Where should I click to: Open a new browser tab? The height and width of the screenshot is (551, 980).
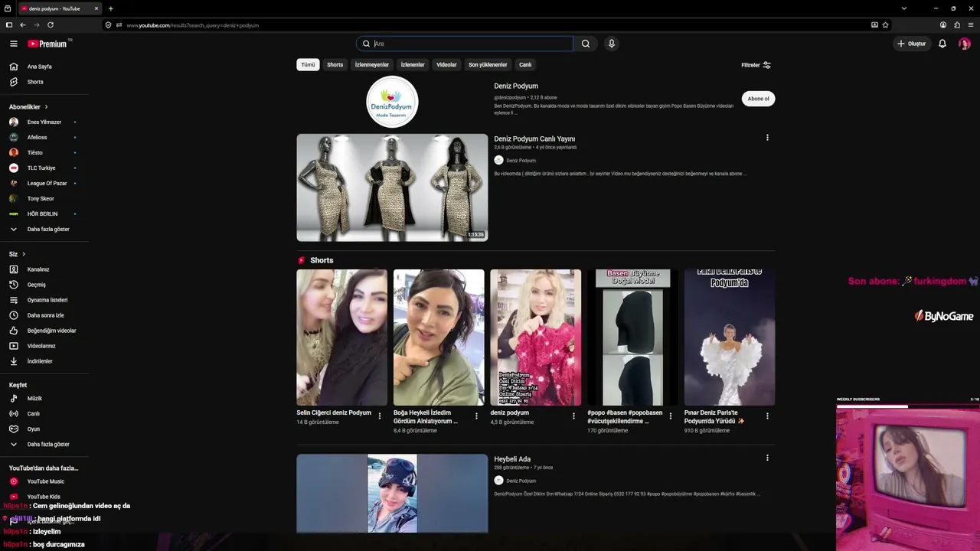coord(111,8)
